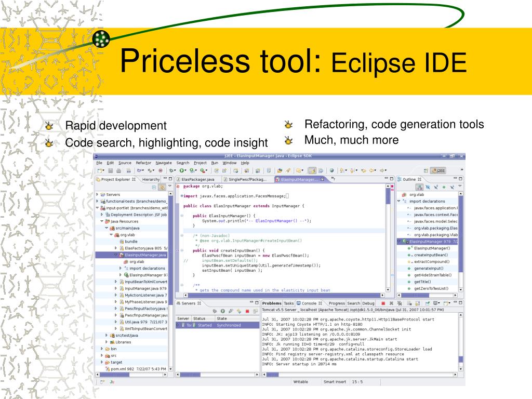This screenshot has width=532, height=399.
Task: Switch to the Problems tab
Action: [271, 303]
